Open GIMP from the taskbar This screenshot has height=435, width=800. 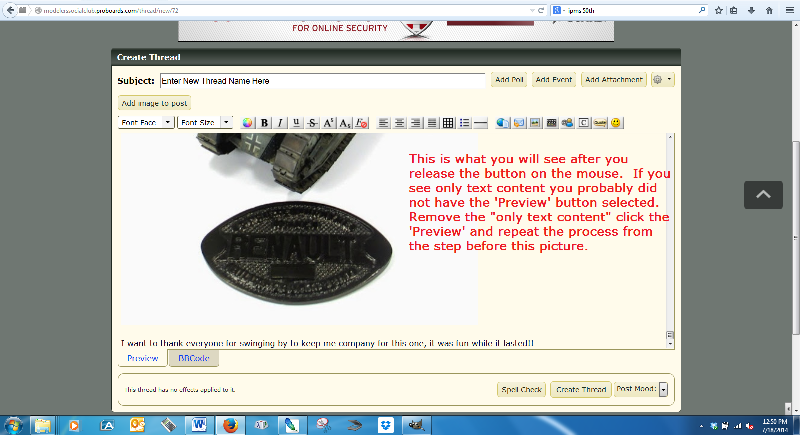point(417,425)
